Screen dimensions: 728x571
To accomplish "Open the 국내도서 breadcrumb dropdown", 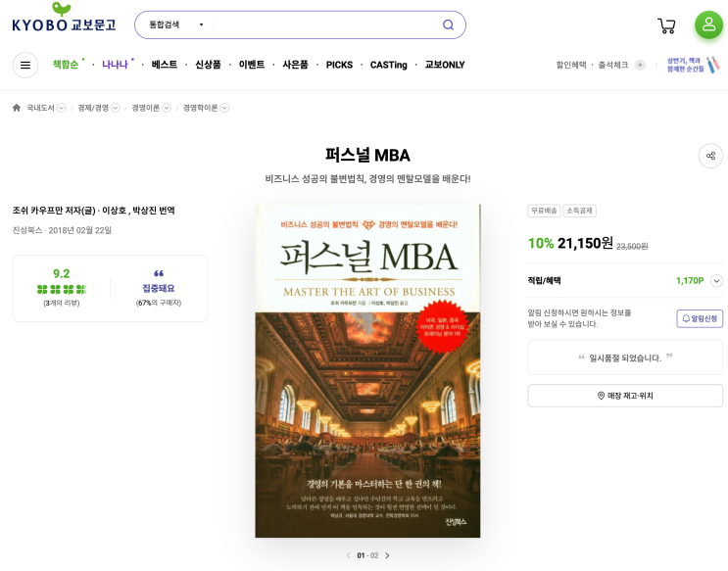I will point(61,108).
